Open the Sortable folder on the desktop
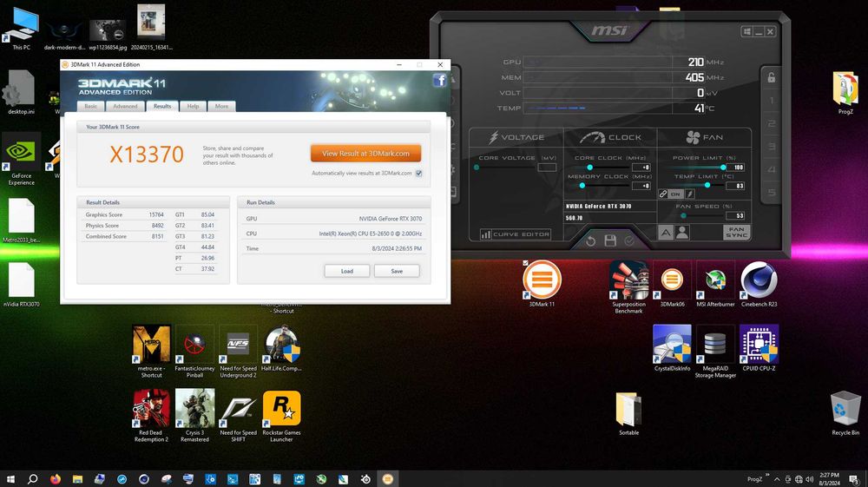Viewport: 868px width, 487px height. pyautogui.click(x=628, y=413)
